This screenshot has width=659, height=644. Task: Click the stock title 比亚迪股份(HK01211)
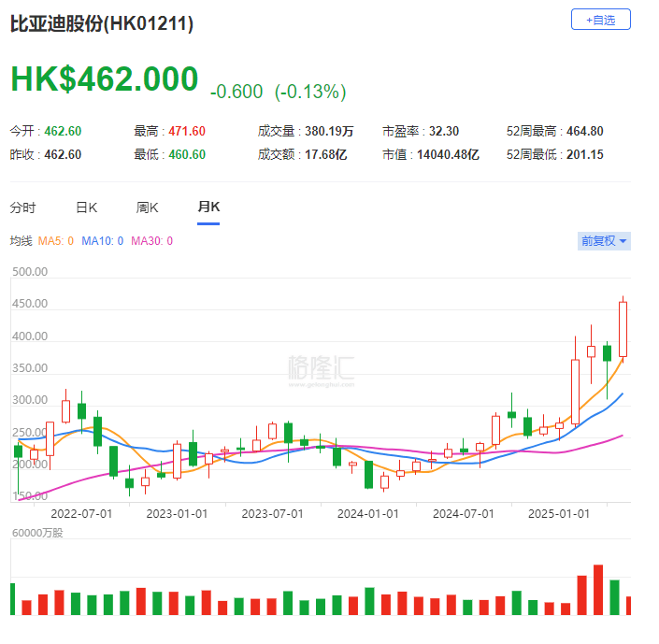coord(102,25)
